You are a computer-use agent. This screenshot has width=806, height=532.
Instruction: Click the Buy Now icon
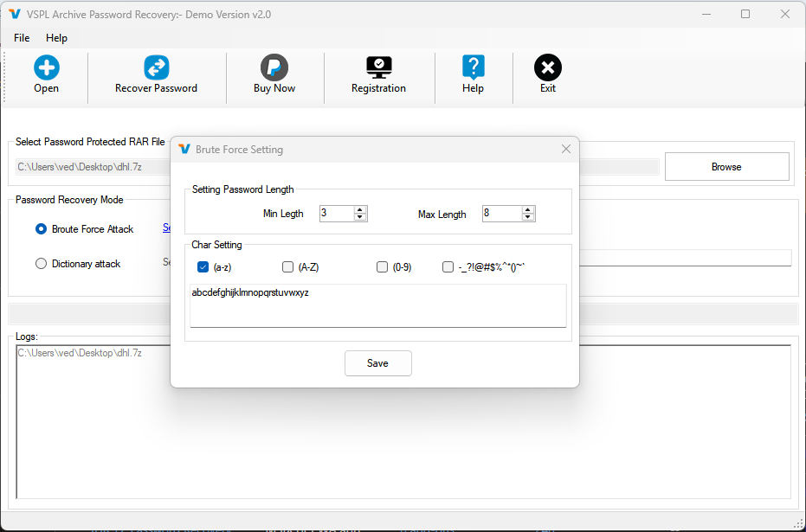274,67
